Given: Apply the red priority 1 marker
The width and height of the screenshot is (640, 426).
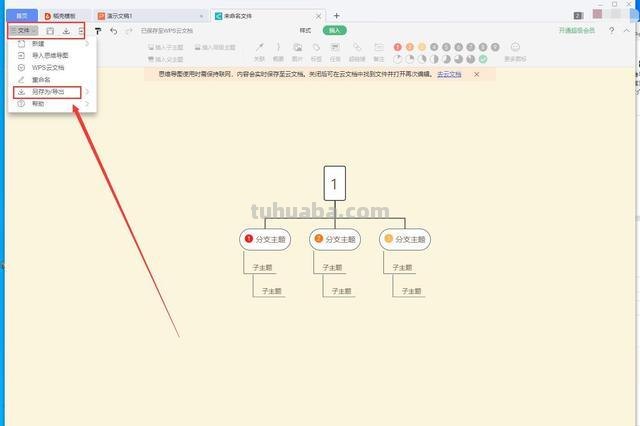Looking at the screenshot, I should click(398, 47).
